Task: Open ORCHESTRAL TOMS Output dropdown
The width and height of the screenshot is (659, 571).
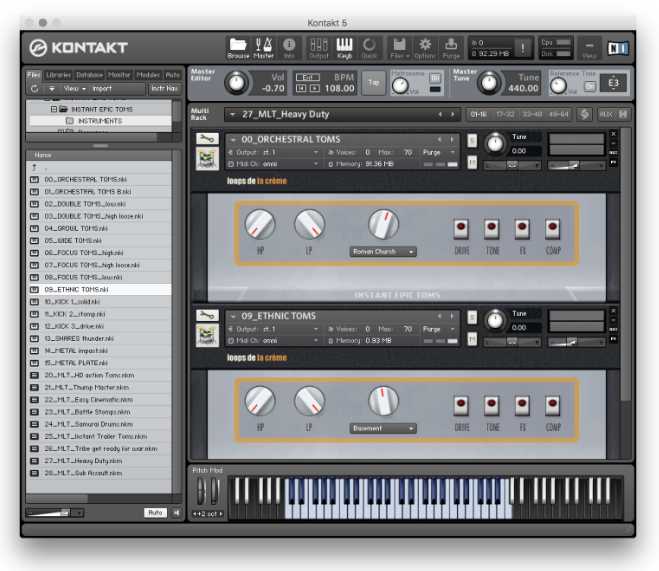Action: (x=273, y=152)
